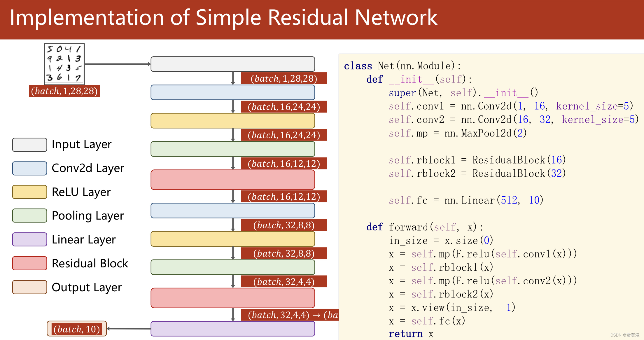The image size is (644, 340).
Task: Click the (batch, 10) output label box
Action: tap(77, 329)
